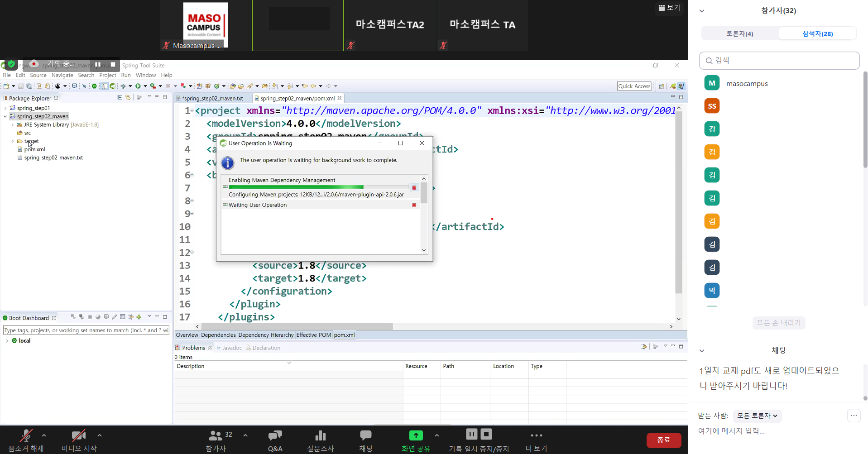Click the editor's horizontal scrollbar

tap(297, 326)
